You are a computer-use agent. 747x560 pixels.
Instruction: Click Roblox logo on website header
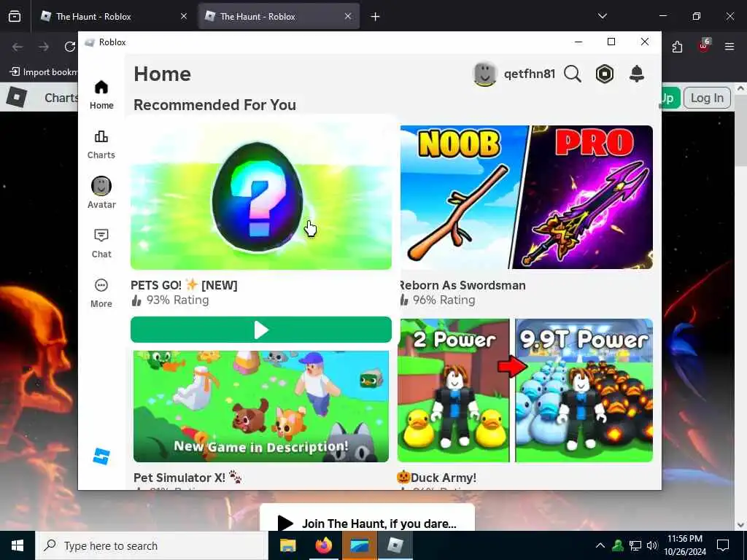pyautogui.click(x=17, y=97)
